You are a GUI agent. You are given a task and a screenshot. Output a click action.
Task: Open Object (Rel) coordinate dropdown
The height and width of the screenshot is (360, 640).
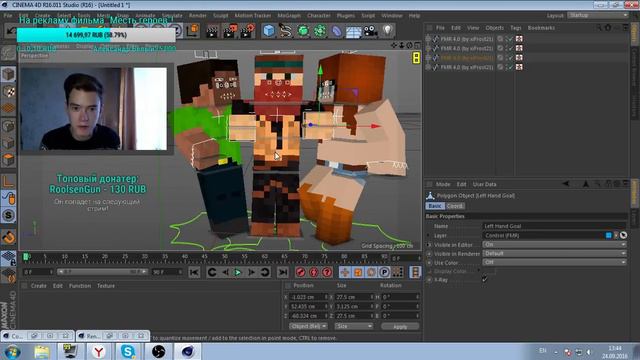point(309,326)
